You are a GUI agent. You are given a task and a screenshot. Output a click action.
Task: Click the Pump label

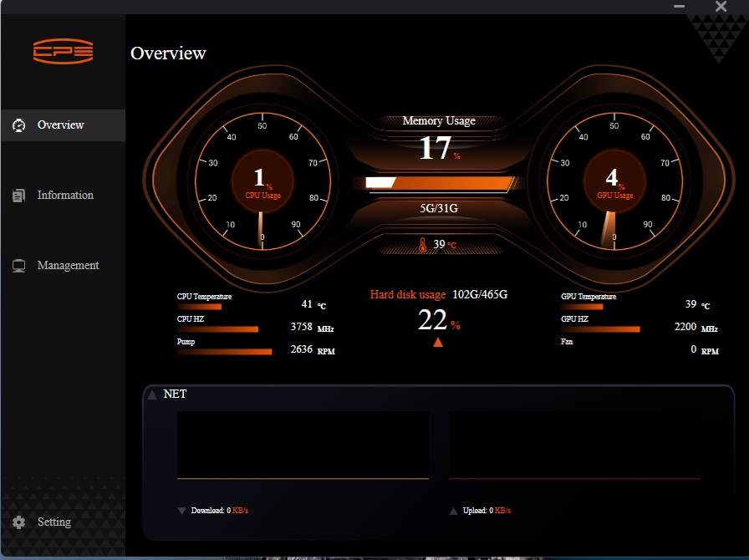186,342
